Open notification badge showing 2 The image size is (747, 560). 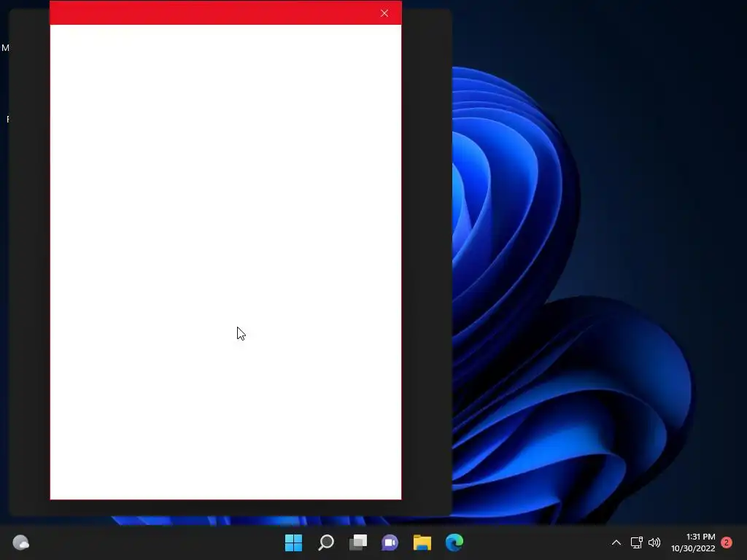(727, 542)
